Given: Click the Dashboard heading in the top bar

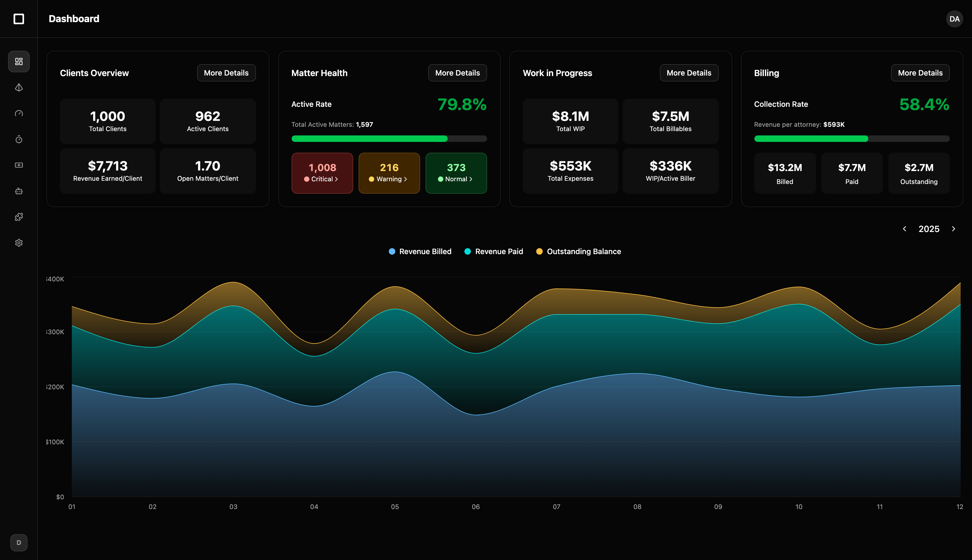Looking at the screenshot, I should coord(73,18).
